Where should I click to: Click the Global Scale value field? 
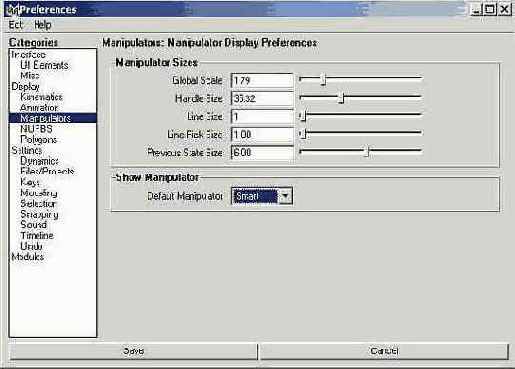tap(262, 80)
